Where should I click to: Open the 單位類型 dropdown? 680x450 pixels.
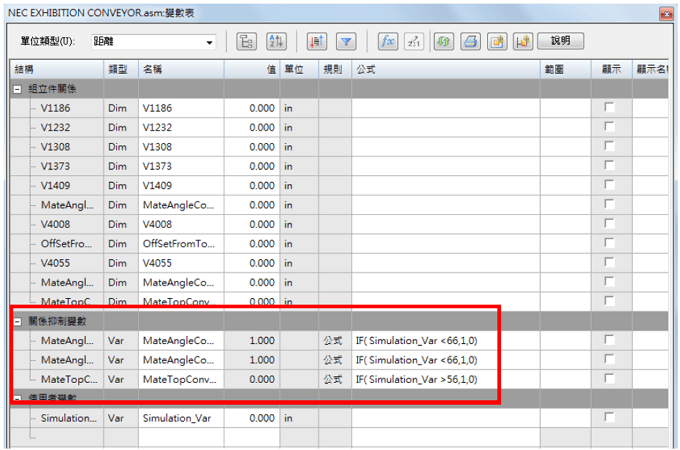(x=209, y=42)
